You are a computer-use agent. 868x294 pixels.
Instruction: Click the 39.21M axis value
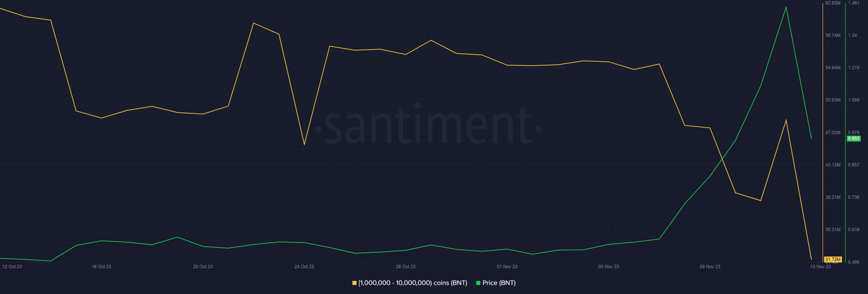[x=833, y=197]
